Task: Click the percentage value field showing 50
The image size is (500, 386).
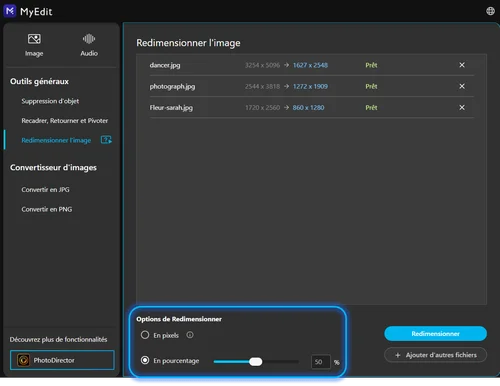Action: coord(321,362)
